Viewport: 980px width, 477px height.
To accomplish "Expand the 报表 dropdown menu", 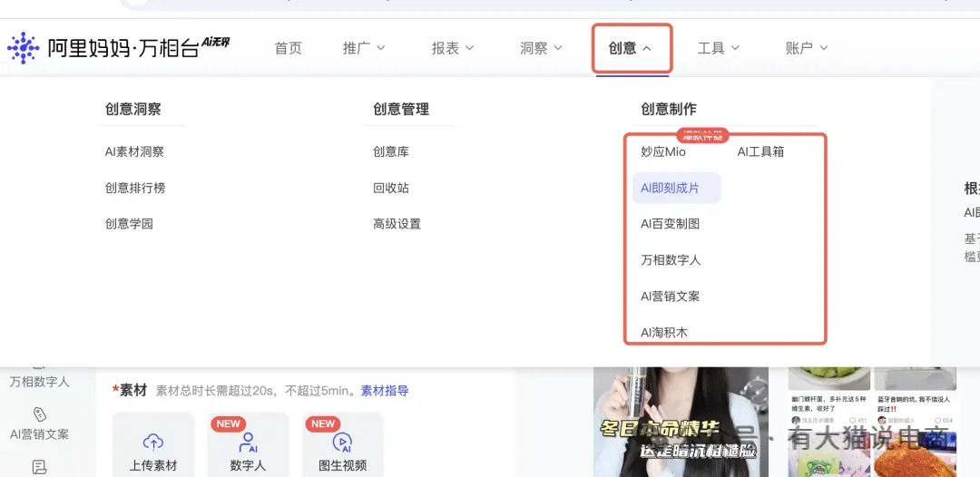I will point(453,48).
